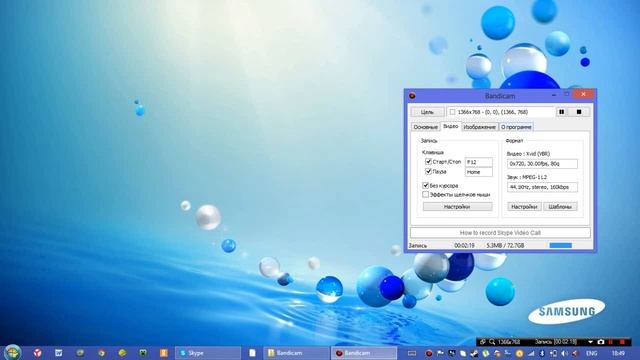Click the camera screenshot icon in recording overlay
The image size is (640, 360).
(600, 342)
